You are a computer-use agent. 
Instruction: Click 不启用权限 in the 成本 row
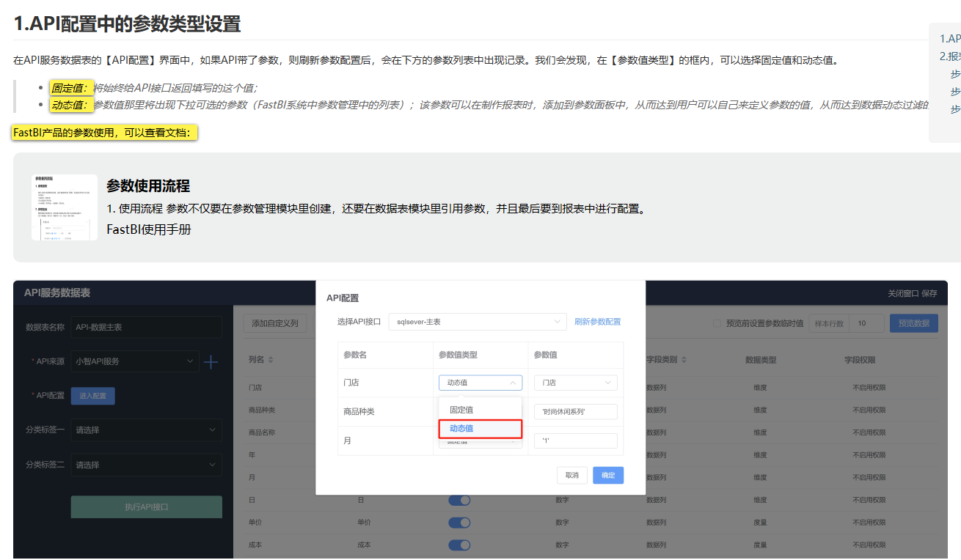869,545
